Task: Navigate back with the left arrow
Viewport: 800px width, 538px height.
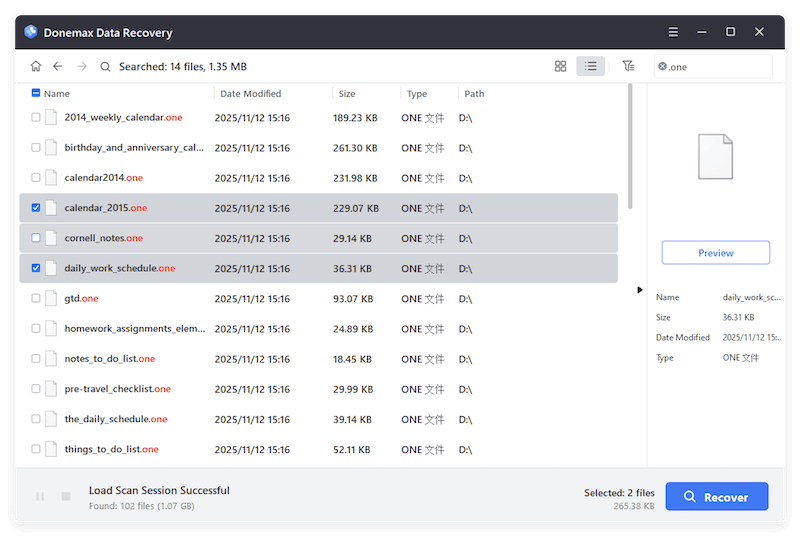Action: (58, 66)
